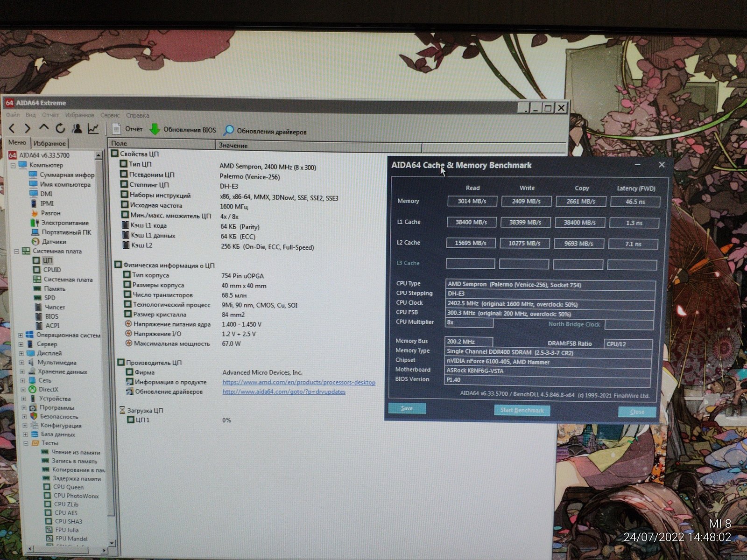Click Обновления BIOS green arrow button

click(183, 130)
